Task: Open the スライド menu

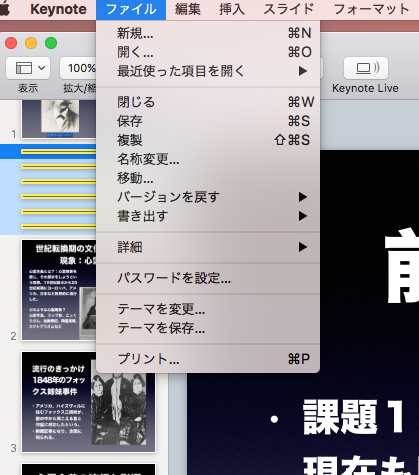Action: click(x=288, y=9)
